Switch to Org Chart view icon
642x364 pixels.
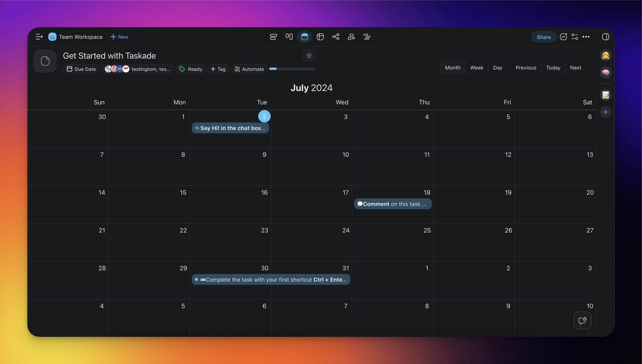[x=351, y=37]
